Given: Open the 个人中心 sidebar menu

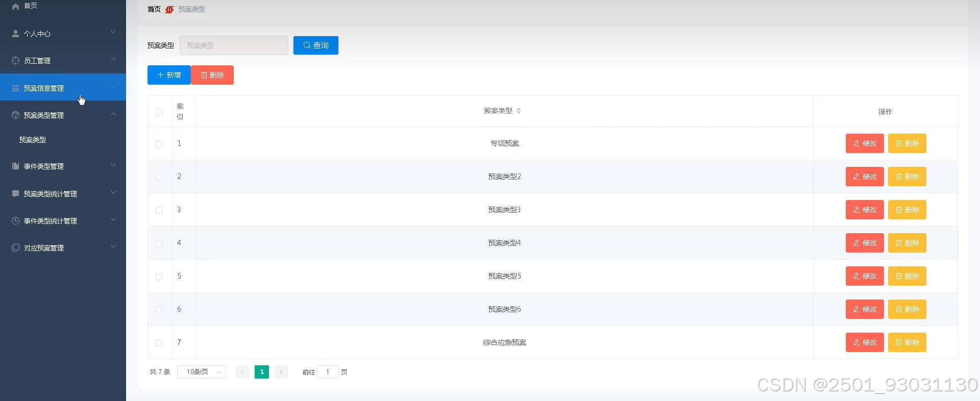Looking at the screenshot, I should pyautogui.click(x=63, y=34).
